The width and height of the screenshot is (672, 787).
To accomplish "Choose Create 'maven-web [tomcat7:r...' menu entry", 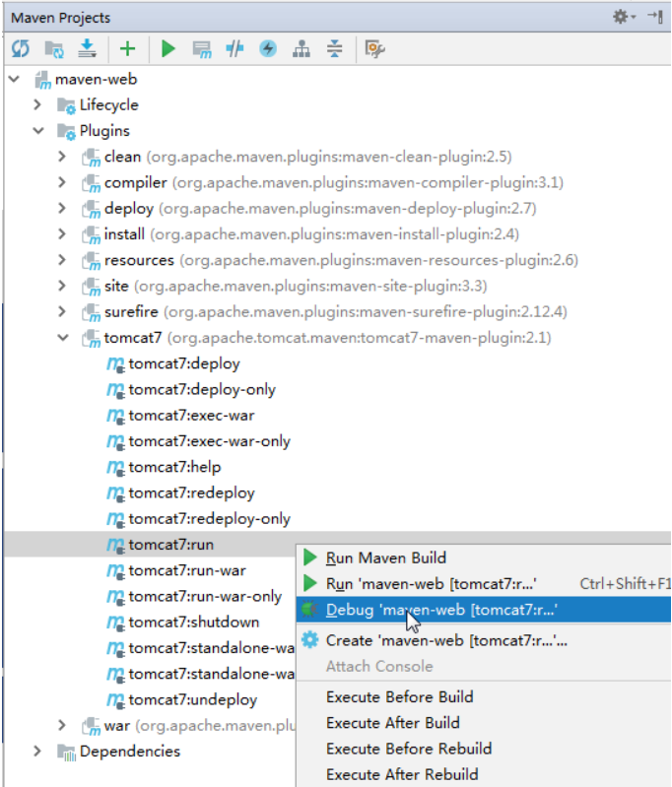I will coord(484,640).
